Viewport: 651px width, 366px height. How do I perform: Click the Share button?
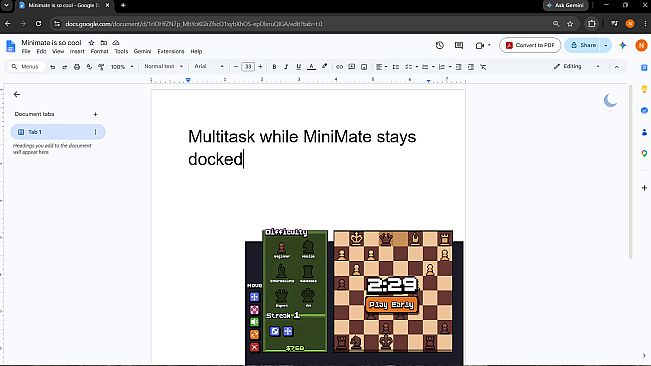point(583,45)
